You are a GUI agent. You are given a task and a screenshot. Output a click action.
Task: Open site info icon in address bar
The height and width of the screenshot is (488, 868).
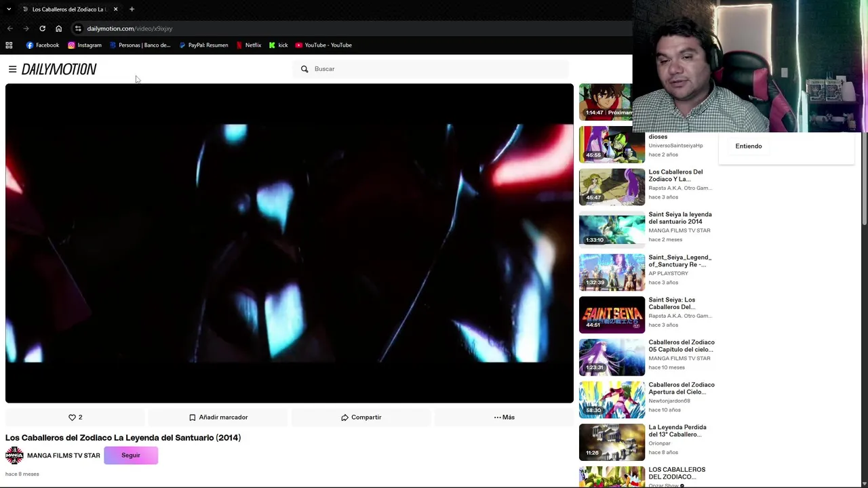click(x=78, y=28)
